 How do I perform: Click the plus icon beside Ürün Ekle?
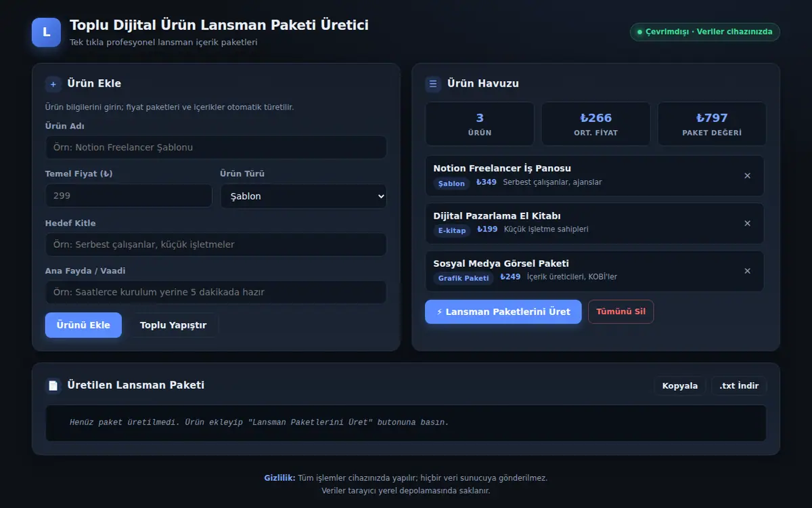point(53,84)
